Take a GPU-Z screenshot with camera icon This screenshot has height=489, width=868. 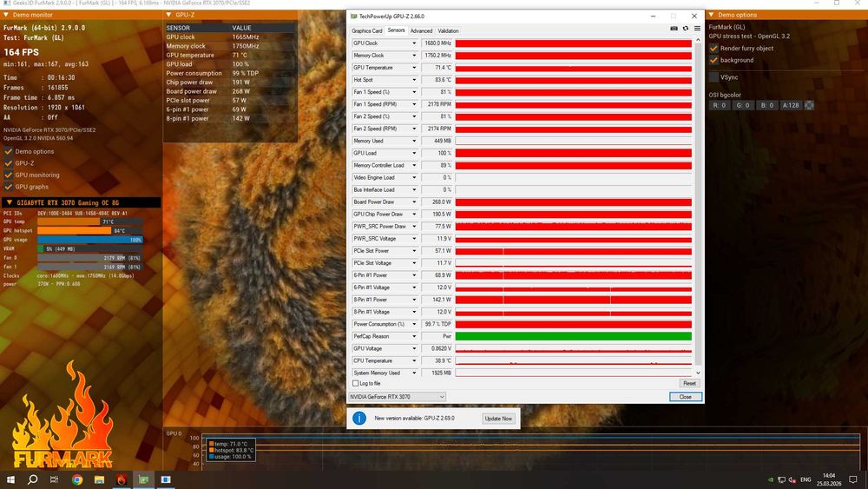(x=674, y=29)
